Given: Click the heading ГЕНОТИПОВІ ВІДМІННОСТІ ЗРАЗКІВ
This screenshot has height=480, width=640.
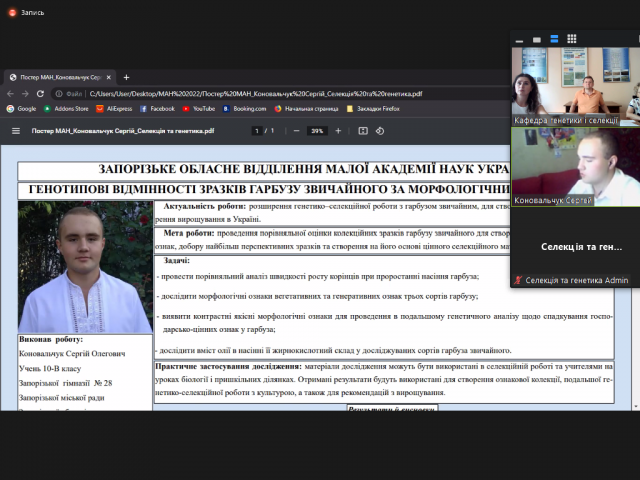Looking at the screenshot, I should click(269, 189).
